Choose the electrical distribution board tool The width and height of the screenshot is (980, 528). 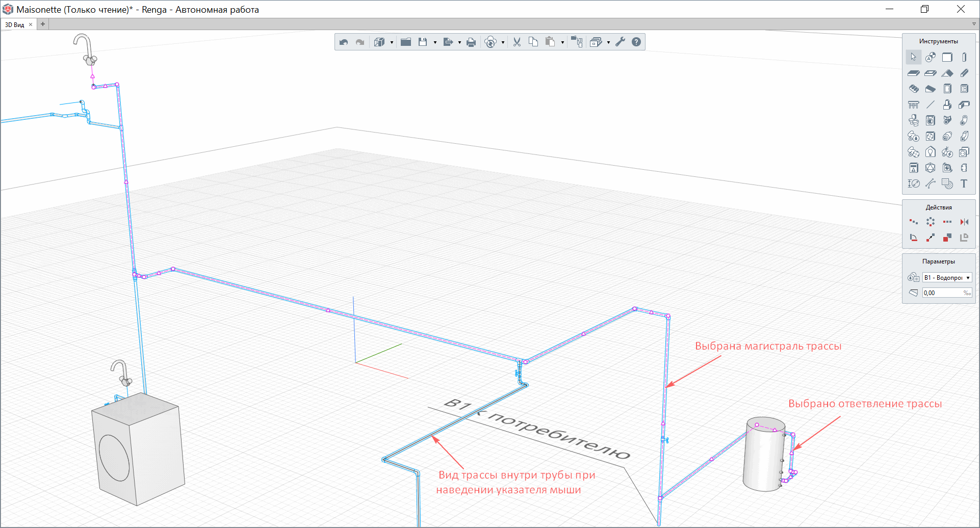click(x=913, y=168)
